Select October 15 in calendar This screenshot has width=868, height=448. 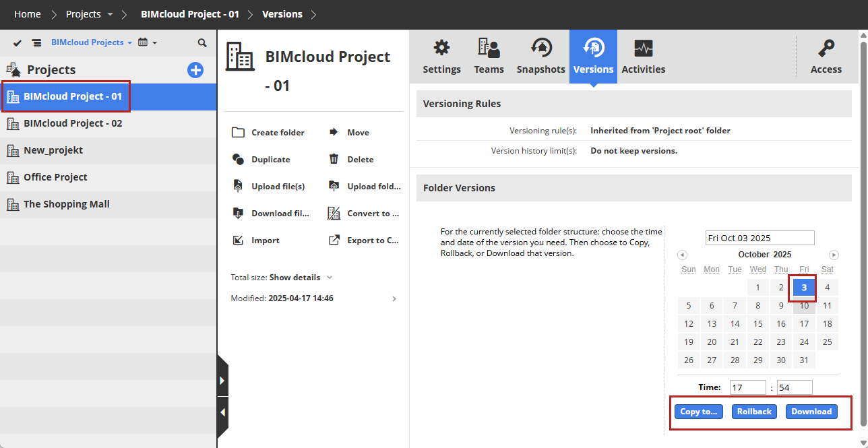coord(758,324)
